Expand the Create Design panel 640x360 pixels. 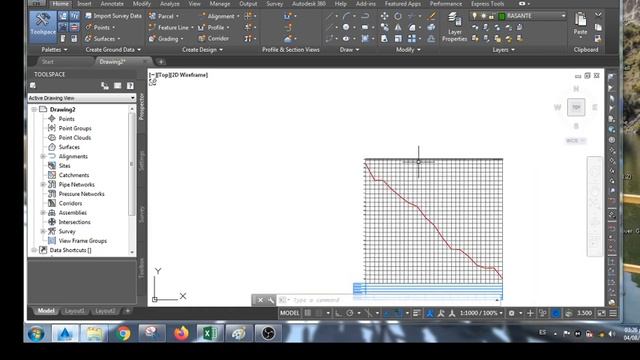click(x=202, y=50)
